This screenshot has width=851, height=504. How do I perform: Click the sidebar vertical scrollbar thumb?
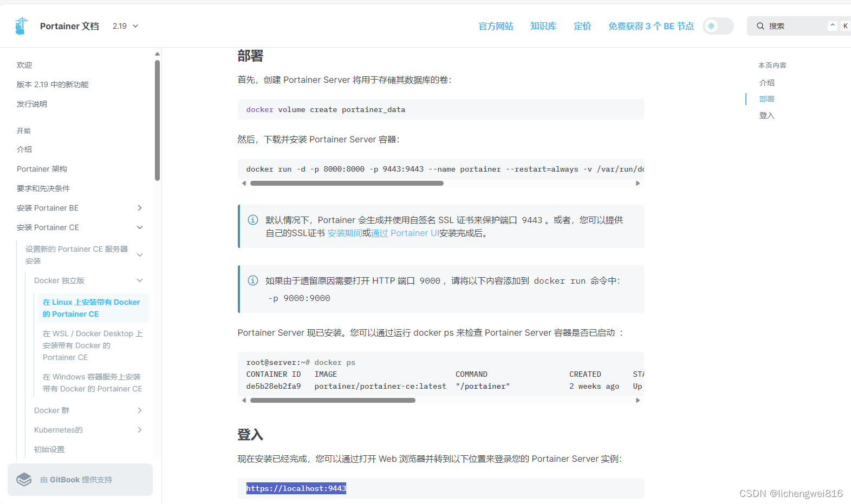coord(157,120)
